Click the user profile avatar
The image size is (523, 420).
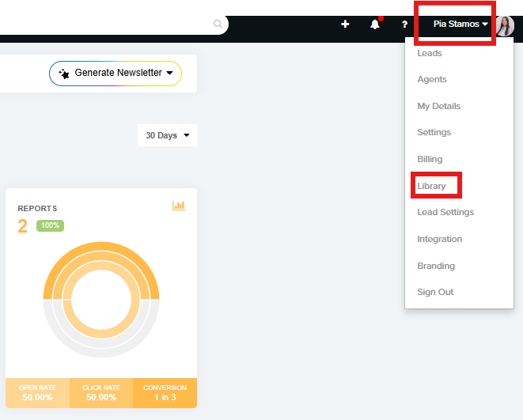pos(505,25)
